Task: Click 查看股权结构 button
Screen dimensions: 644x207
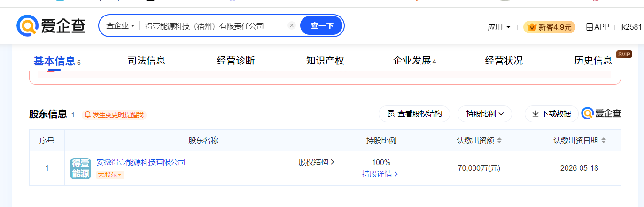Action: (414, 114)
